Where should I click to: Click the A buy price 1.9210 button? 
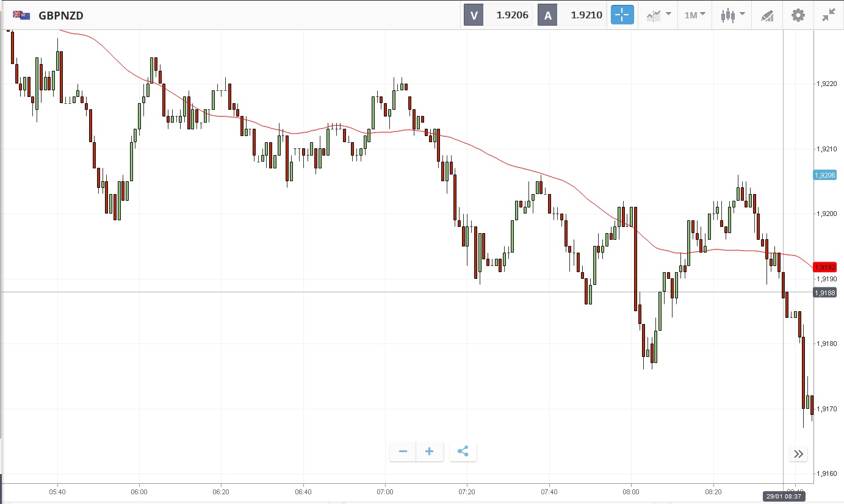click(572, 16)
